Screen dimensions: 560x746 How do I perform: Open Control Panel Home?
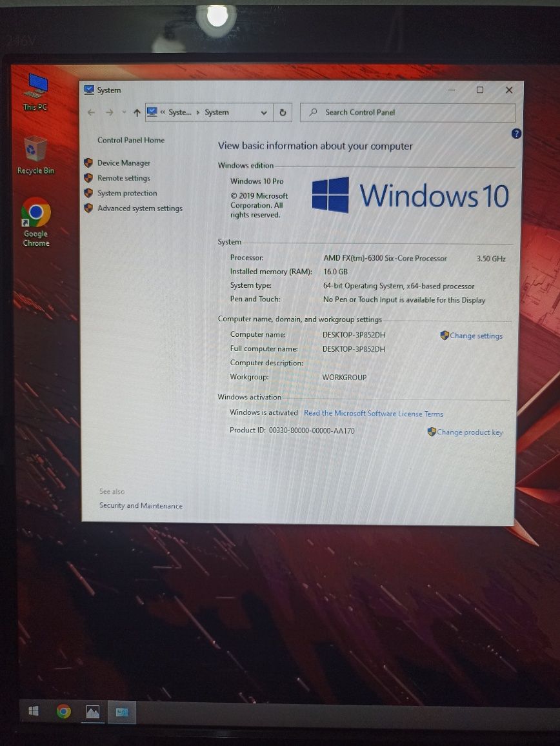pyautogui.click(x=131, y=140)
